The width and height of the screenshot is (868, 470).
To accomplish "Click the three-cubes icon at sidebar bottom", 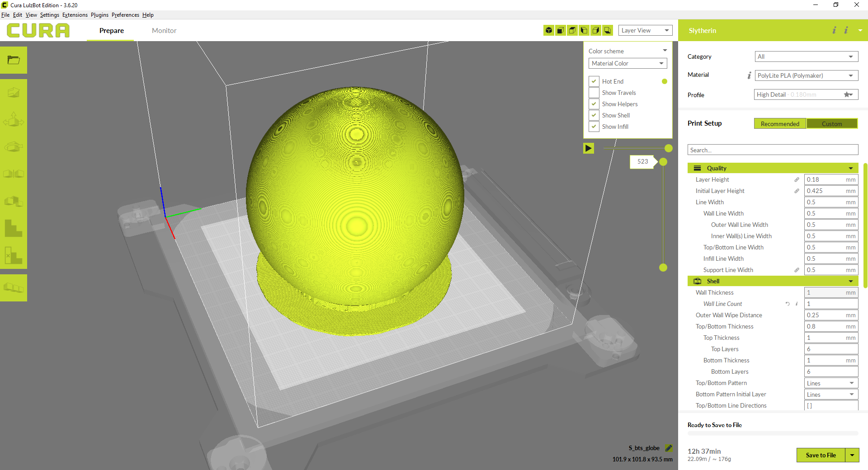I will tap(14, 287).
